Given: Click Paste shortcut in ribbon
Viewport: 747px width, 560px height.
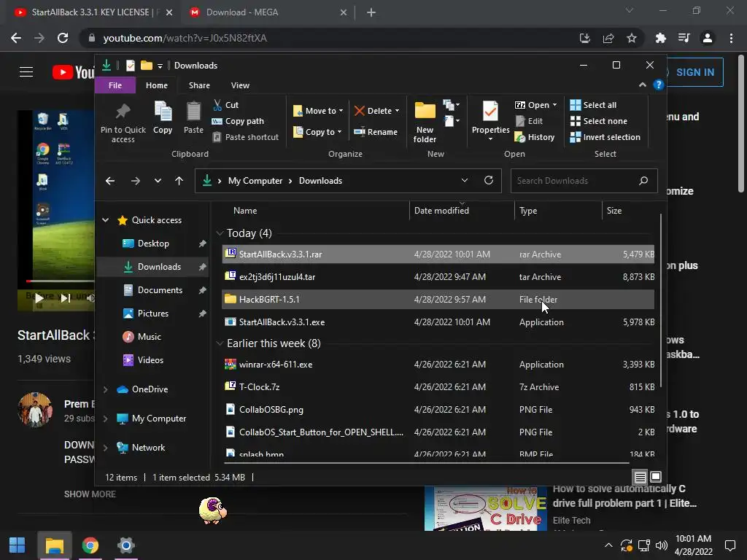Looking at the screenshot, I should (x=246, y=137).
